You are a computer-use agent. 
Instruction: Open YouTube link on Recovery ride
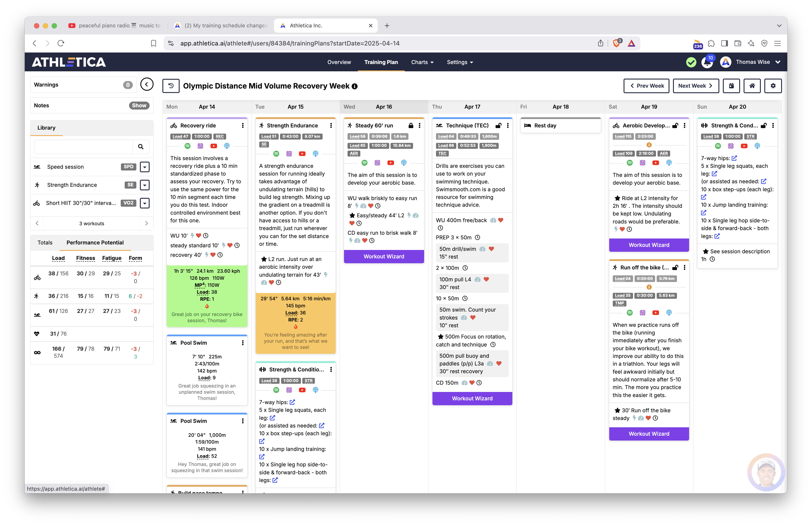tap(214, 146)
